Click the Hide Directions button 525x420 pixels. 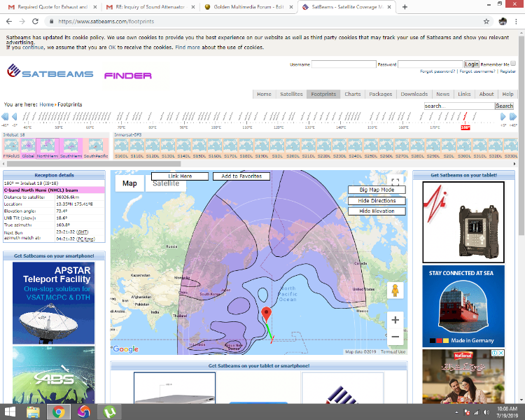(x=377, y=201)
